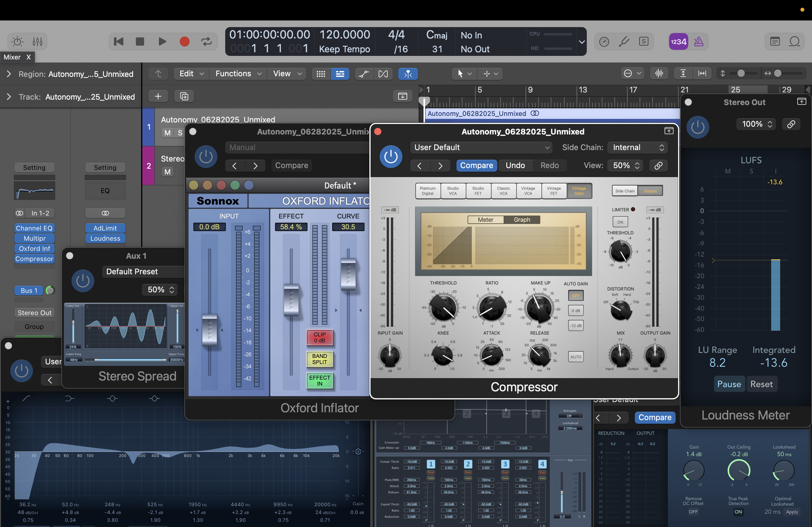The width and height of the screenshot is (812, 527).
Task: Switch compressor display to Graph
Action: tap(522, 220)
